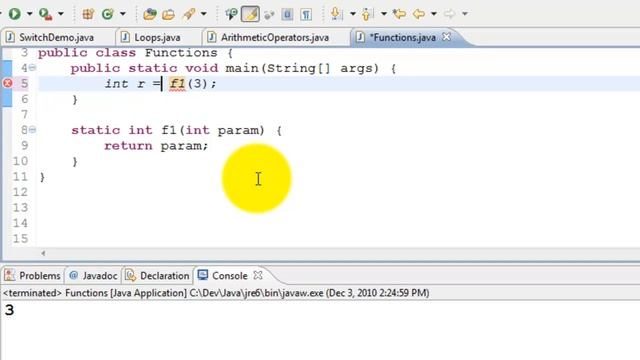Open the Back history dropdown arrow
640x360 pixels.
[x=434, y=14]
